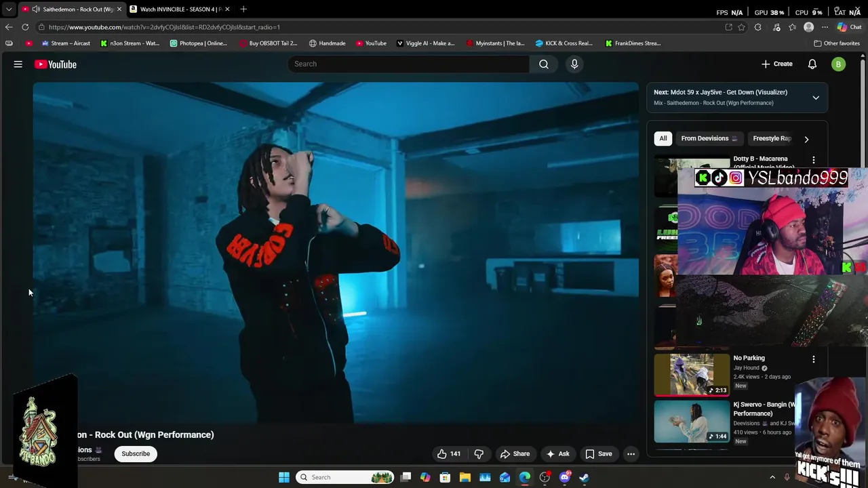868x488 pixels.
Task: Expand the Mix playlist panel chevron
Action: coord(816,98)
